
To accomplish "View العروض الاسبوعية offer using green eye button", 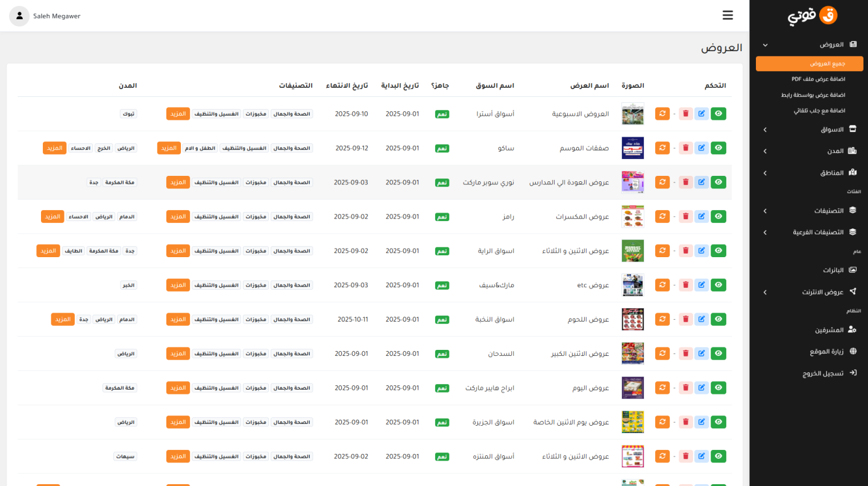I will pyautogui.click(x=719, y=113).
